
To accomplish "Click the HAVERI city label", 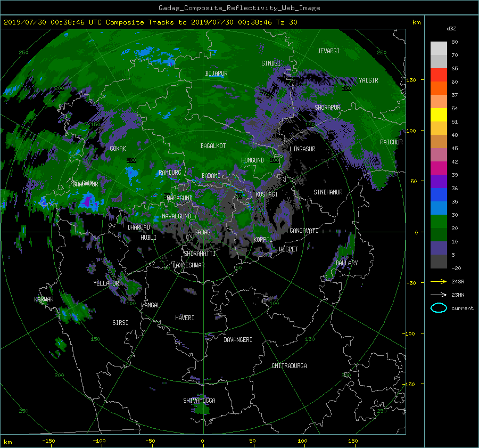I will coord(185,318).
